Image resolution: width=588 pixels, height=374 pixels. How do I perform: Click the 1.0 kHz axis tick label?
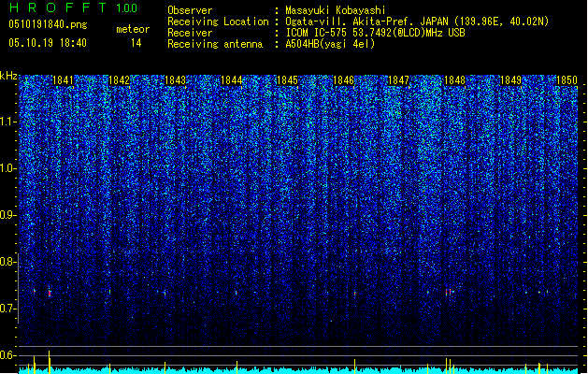7,168
